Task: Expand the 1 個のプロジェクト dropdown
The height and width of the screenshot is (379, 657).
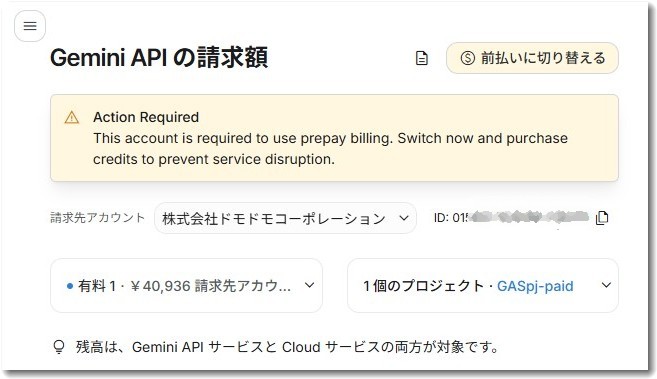Action: [483, 286]
